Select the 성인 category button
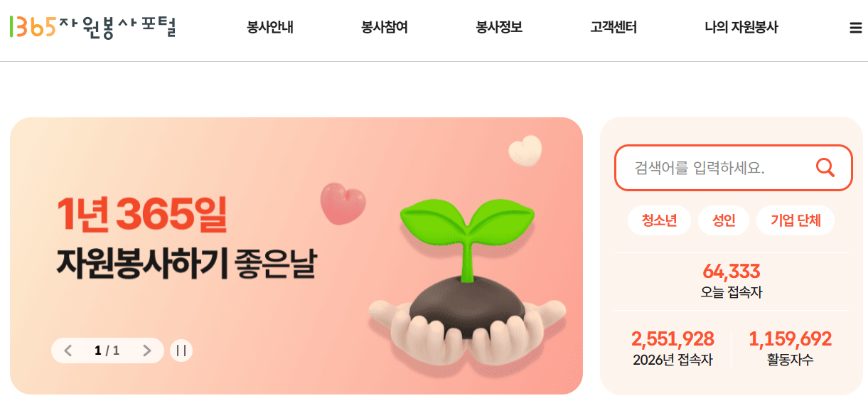 click(724, 220)
